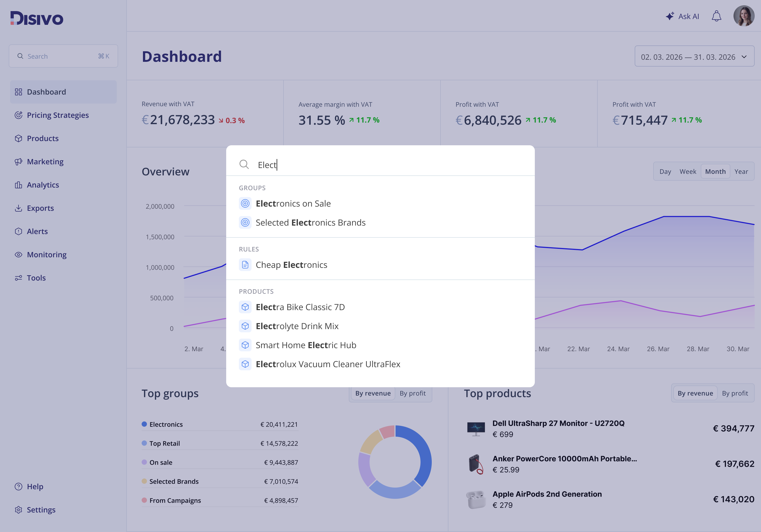This screenshot has height=532, width=761.
Task: Click pink From Campaigns legend dot
Action: tap(144, 500)
